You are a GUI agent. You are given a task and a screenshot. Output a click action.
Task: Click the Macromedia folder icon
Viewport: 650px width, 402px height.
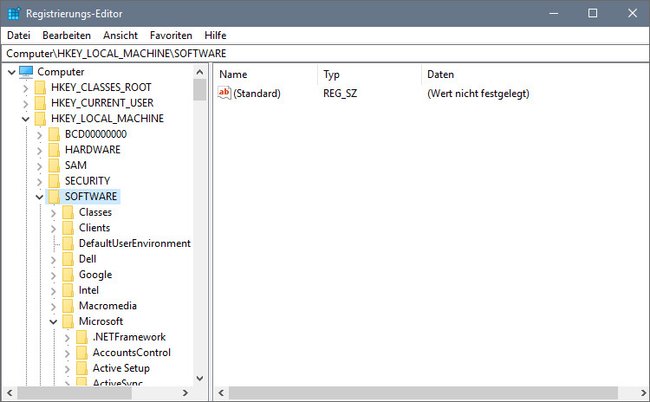[x=68, y=306]
